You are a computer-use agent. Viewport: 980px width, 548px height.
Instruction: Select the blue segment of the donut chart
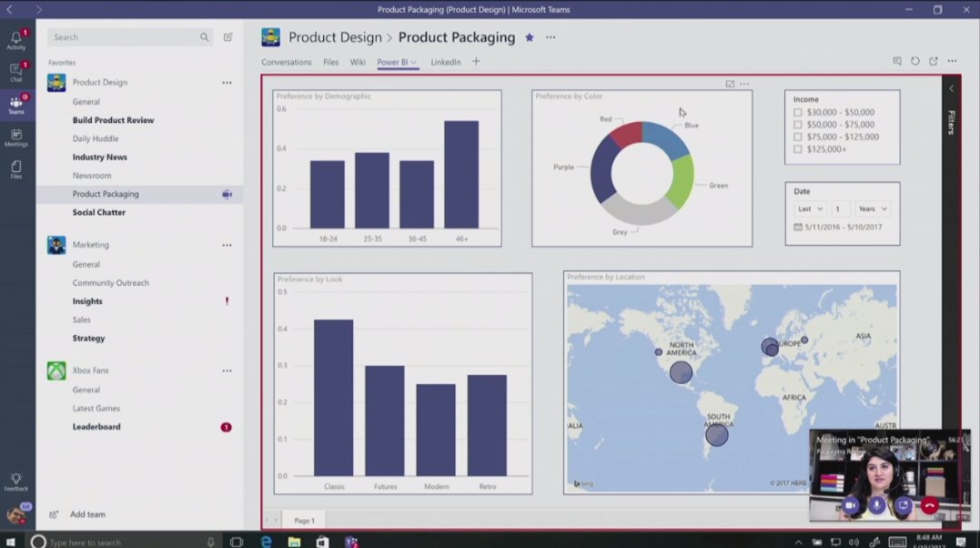[666, 138]
